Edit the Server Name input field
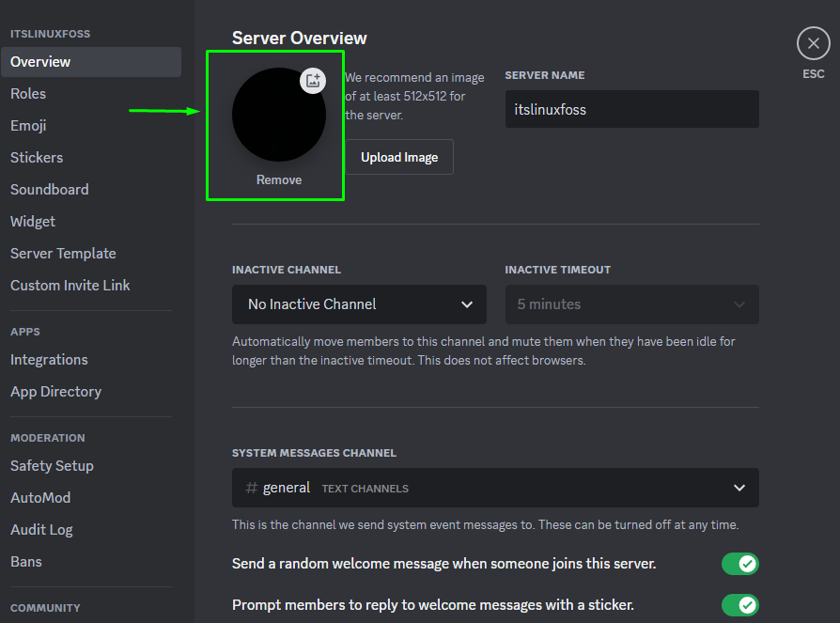This screenshot has width=840, height=623. click(632, 109)
